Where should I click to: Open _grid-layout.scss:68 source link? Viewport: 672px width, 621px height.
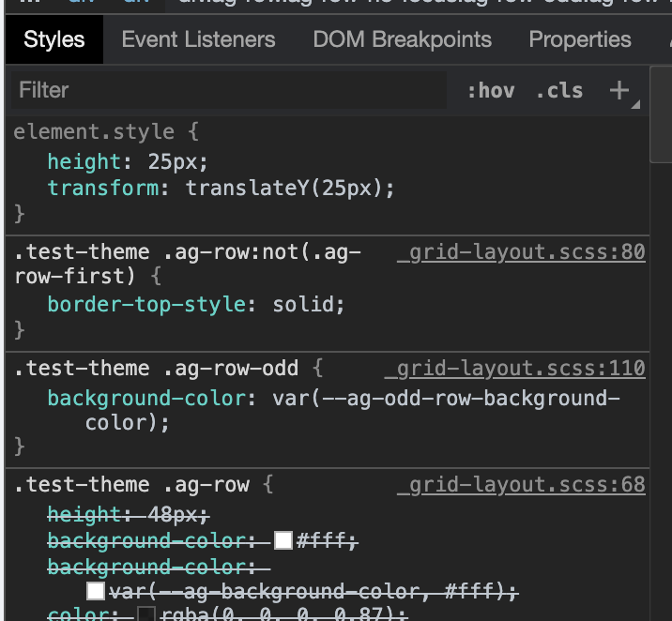521,485
